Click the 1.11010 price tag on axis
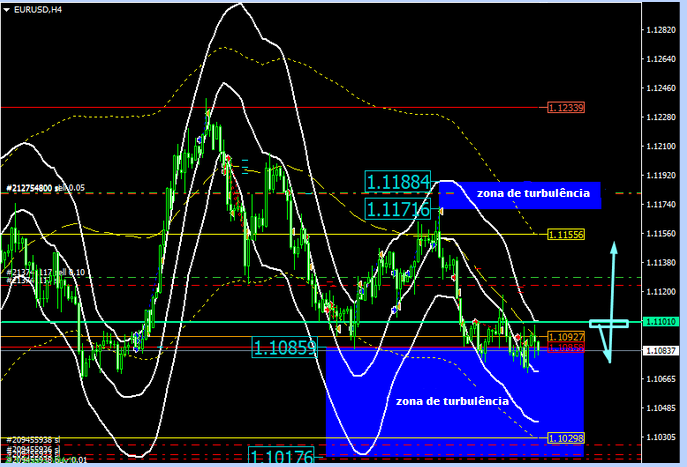The width and height of the screenshot is (687, 467). (660, 322)
